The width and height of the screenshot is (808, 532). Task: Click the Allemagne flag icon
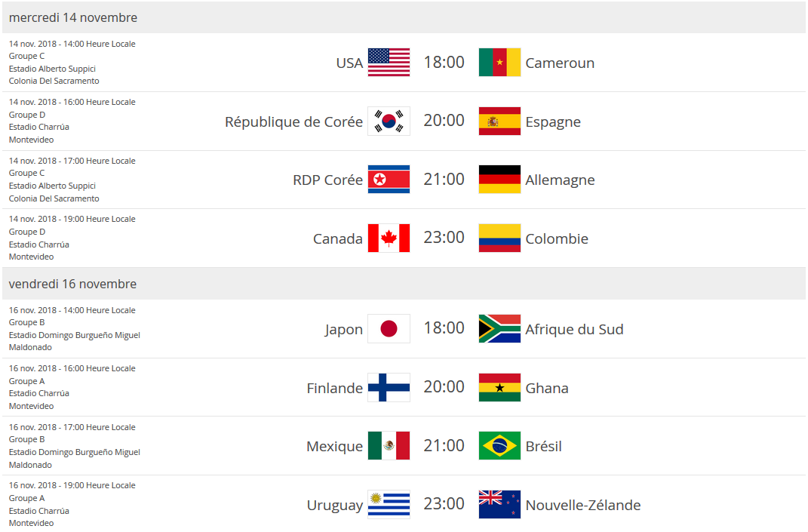(499, 180)
